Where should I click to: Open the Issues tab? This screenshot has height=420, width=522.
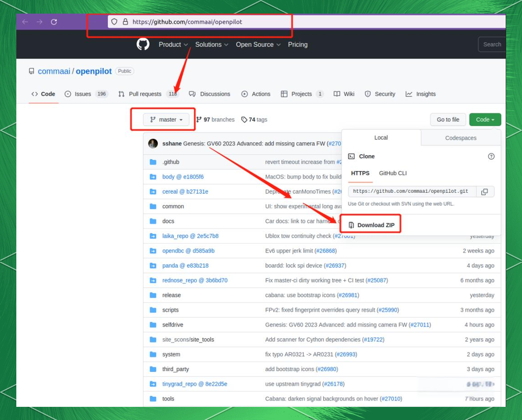(x=83, y=94)
